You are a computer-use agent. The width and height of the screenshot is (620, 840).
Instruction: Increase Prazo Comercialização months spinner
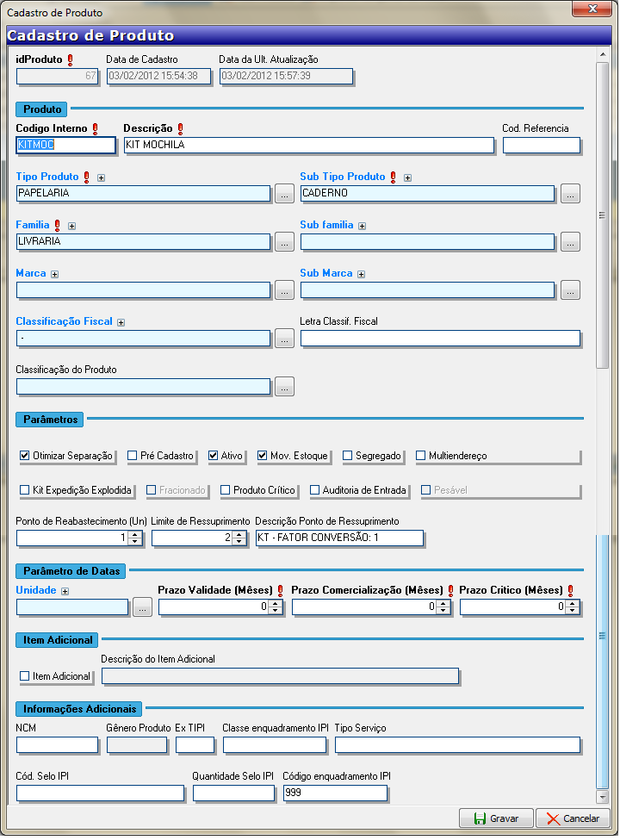click(x=444, y=606)
